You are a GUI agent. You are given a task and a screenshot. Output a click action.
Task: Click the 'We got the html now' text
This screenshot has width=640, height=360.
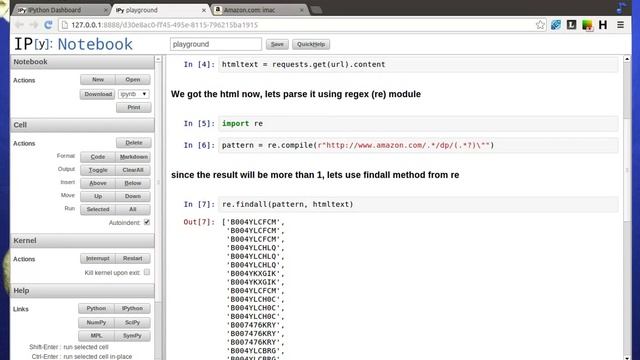click(x=296, y=94)
